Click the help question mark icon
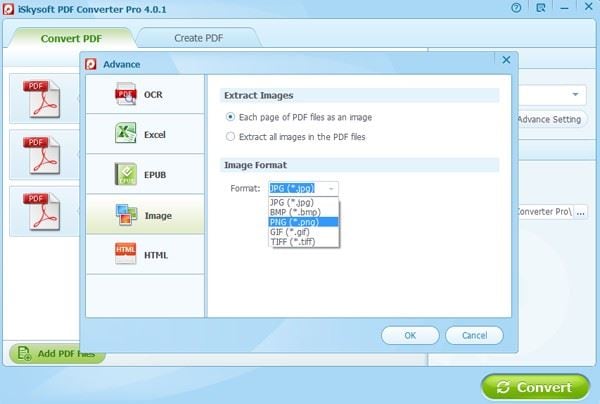600x404 pixels. pos(516,8)
